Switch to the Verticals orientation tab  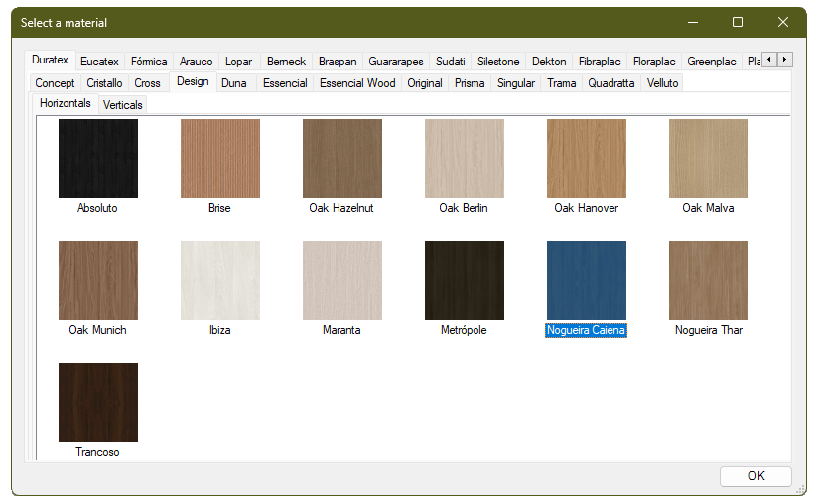122,105
